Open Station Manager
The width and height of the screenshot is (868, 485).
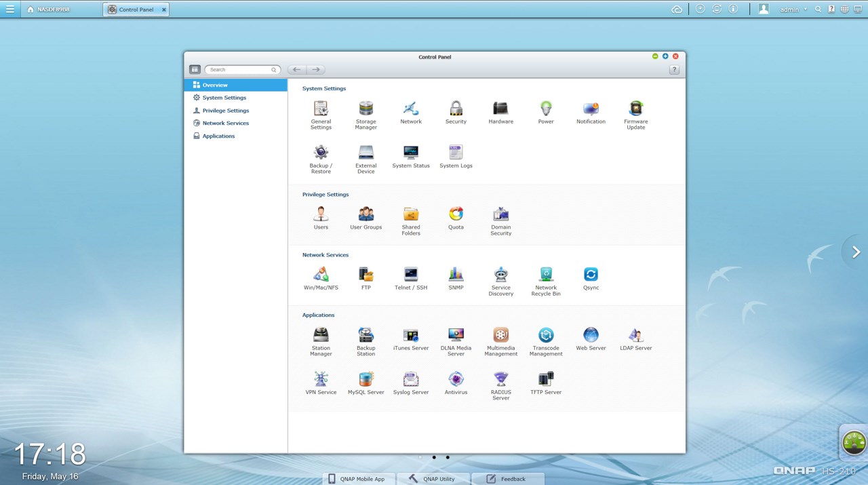pyautogui.click(x=321, y=341)
